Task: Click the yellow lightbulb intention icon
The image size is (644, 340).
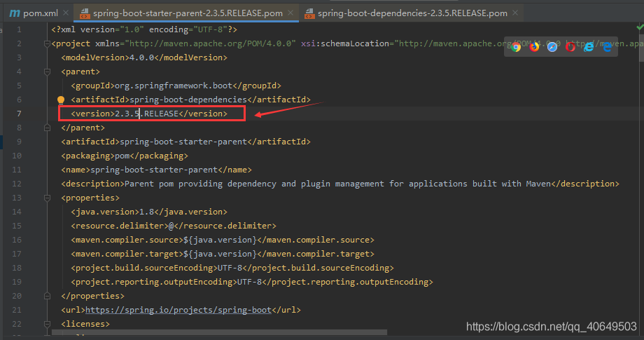Action: click(x=61, y=100)
